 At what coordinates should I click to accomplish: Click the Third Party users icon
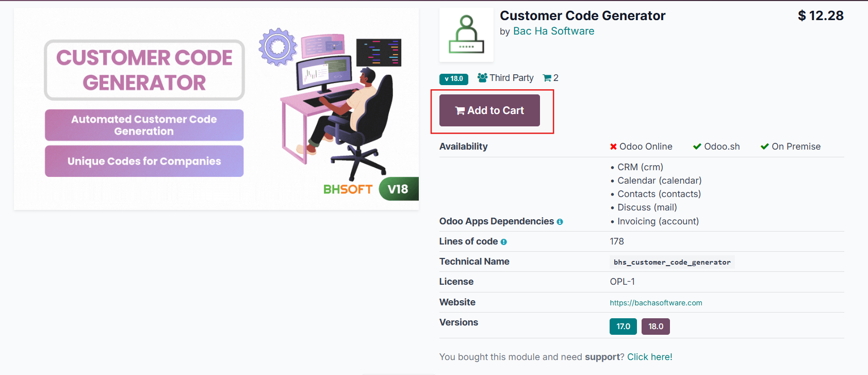tap(482, 78)
